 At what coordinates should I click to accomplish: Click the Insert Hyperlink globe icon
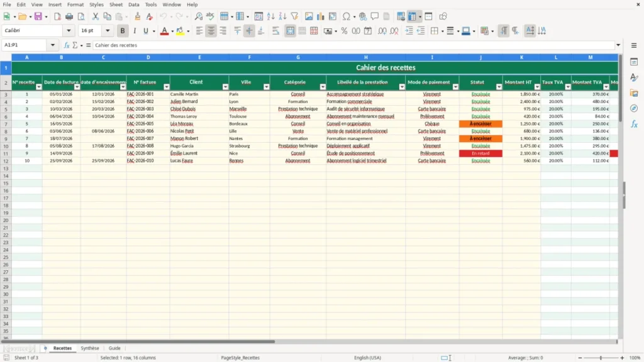(363, 16)
